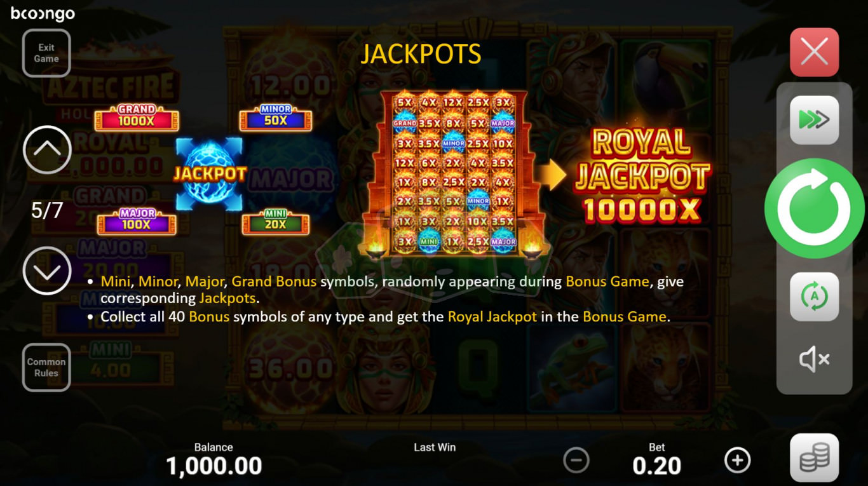Toggle the muted sound speaker icon

pyautogui.click(x=814, y=360)
